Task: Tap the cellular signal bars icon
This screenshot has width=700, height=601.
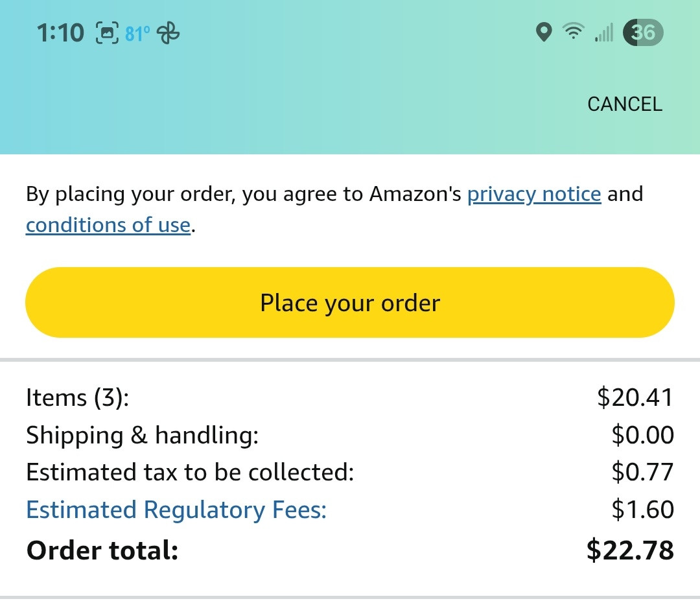Action: [x=604, y=32]
